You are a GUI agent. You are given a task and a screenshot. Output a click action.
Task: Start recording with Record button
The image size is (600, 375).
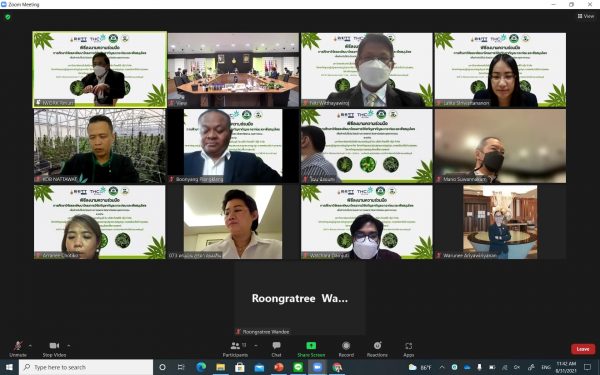(x=346, y=349)
